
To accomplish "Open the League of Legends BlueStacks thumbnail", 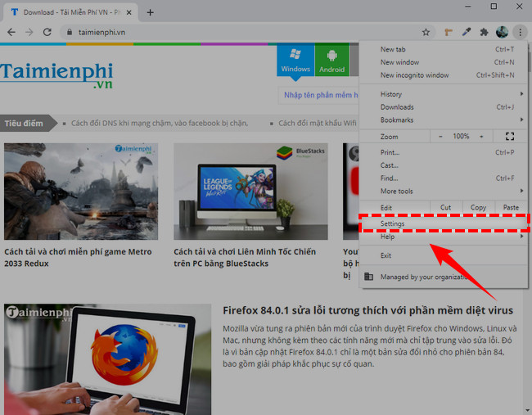I will coord(250,192).
